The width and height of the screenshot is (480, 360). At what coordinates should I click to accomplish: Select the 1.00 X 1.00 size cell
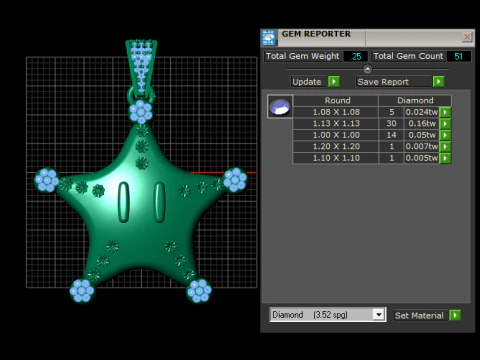(x=336, y=135)
